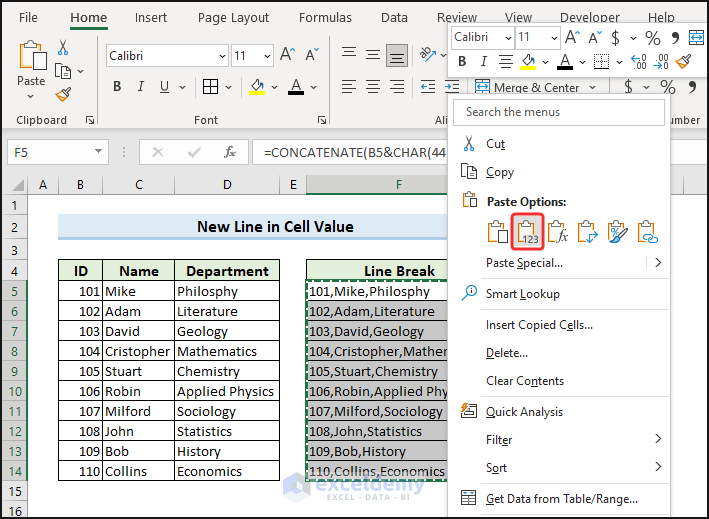Expand the Paste Special submenu arrow
Viewport: 709px width, 519px height.
pos(658,263)
